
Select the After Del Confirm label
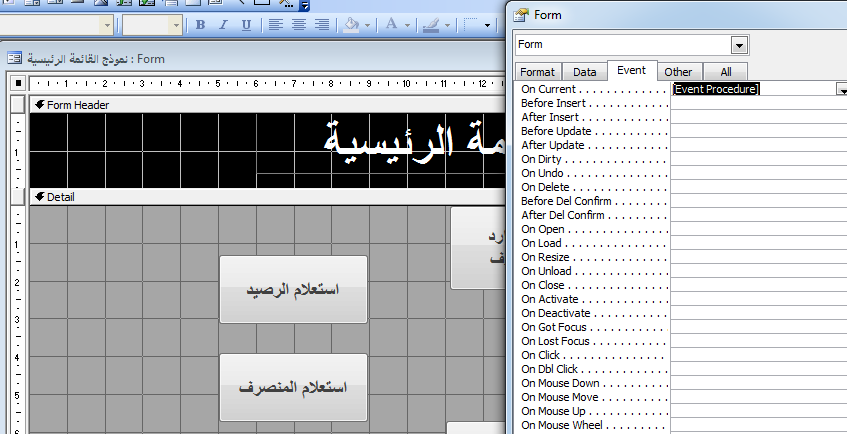coord(563,215)
